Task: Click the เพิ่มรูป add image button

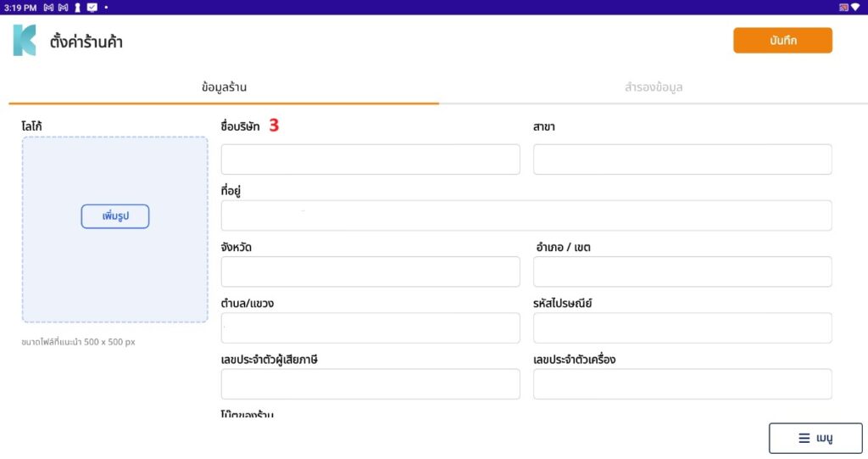Action: pos(115,216)
